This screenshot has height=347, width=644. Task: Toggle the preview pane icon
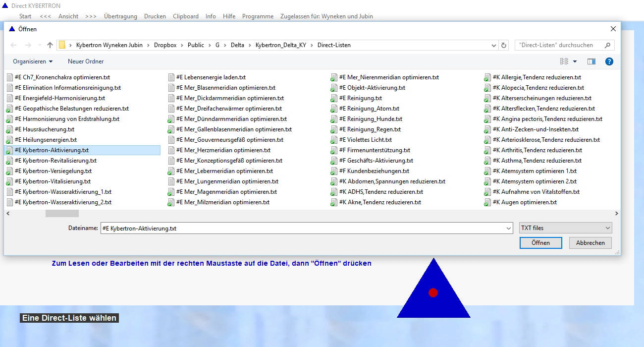591,61
